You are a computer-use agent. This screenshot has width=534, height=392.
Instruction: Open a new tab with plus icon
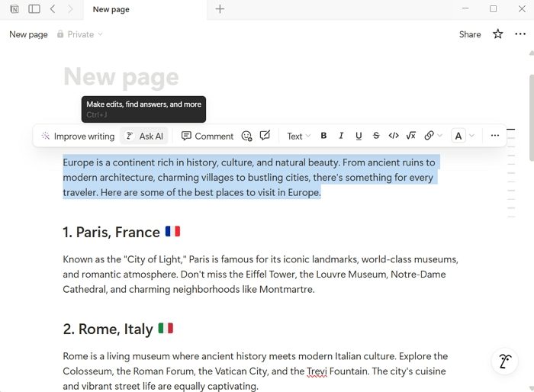point(220,9)
